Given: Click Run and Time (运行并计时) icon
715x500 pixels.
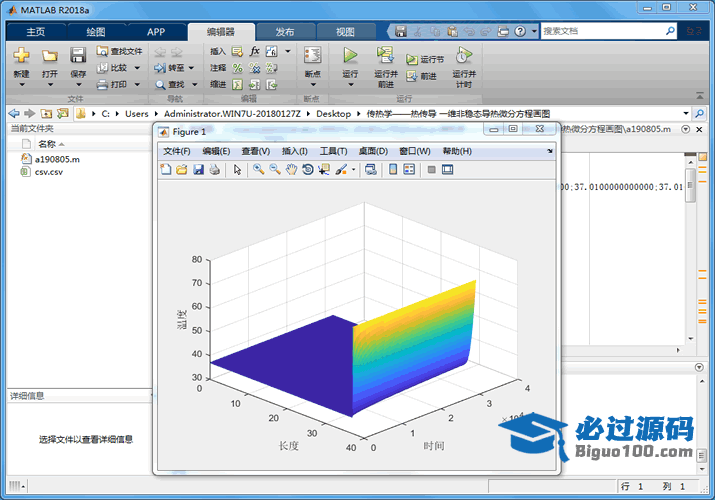Looking at the screenshot, I should click(x=464, y=55).
